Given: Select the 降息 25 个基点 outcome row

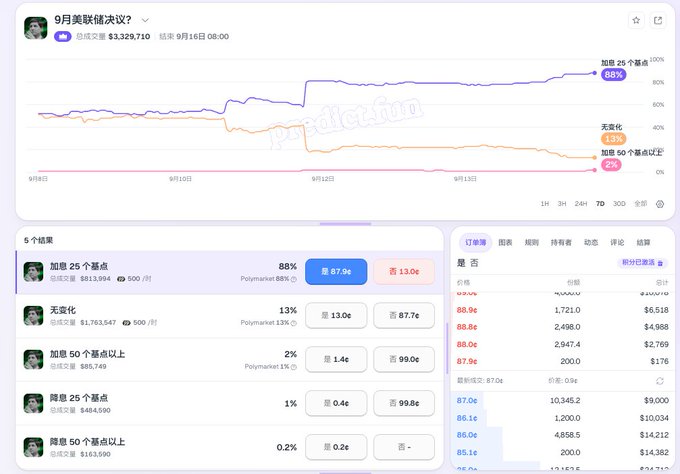Looking at the screenshot, I should coord(230,403).
